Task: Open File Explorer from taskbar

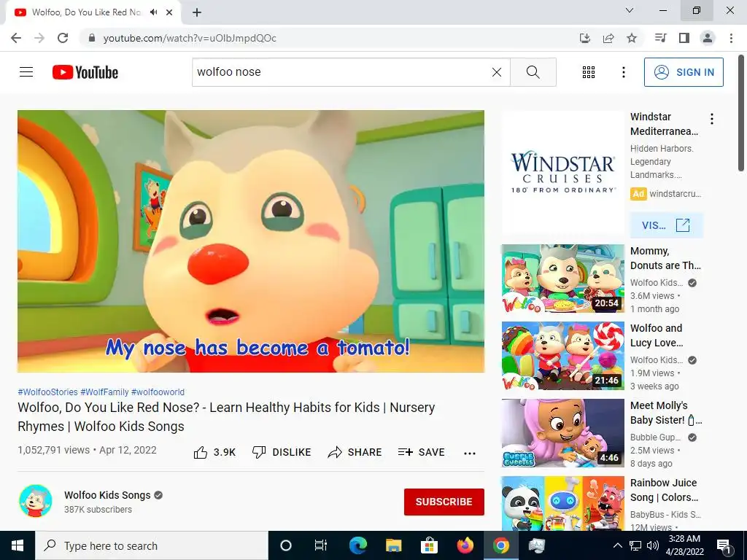Action: coord(393,545)
